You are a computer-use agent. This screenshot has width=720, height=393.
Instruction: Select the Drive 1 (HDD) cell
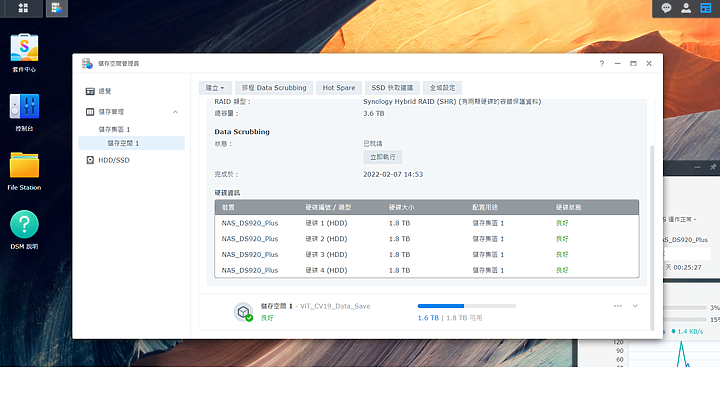(x=326, y=223)
